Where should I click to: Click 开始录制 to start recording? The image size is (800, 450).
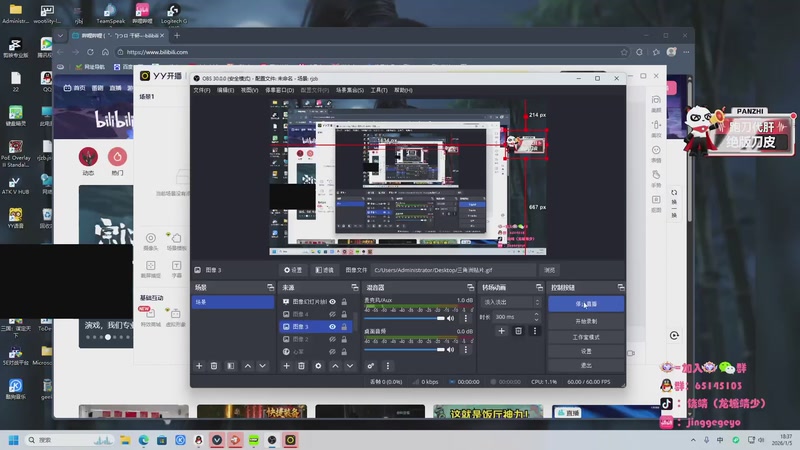(586, 321)
